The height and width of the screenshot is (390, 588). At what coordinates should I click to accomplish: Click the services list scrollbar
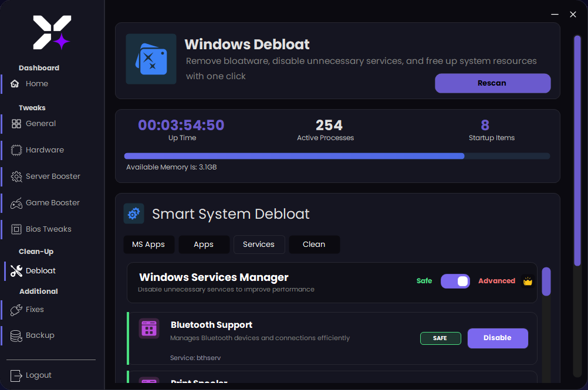pyautogui.click(x=546, y=282)
